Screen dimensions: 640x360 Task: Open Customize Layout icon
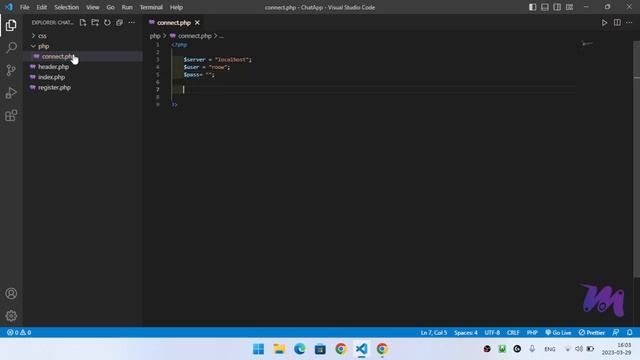(x=569, y=7)
